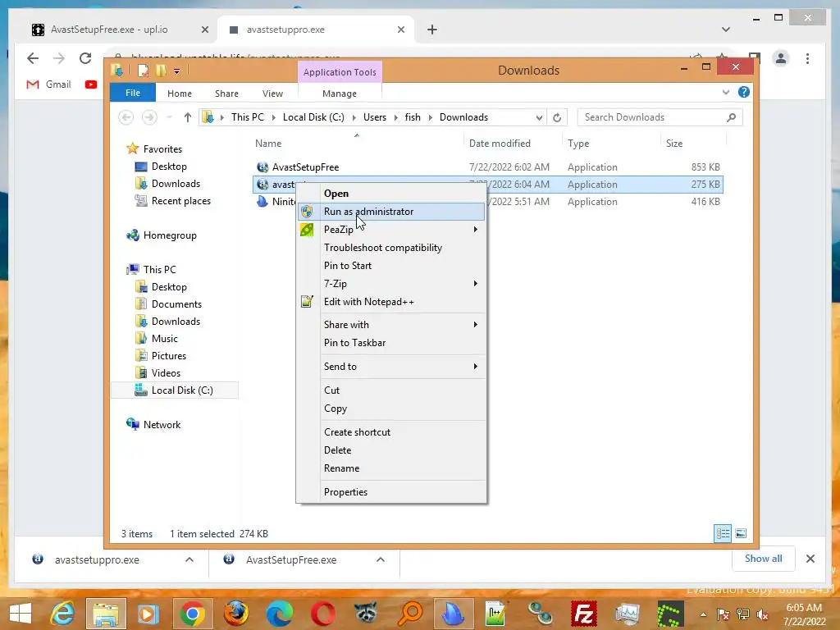This screenshot has width=840, height=630.
Task: Open options chevron for AvastSetupFree.exe download
Action: click(381, 559)
